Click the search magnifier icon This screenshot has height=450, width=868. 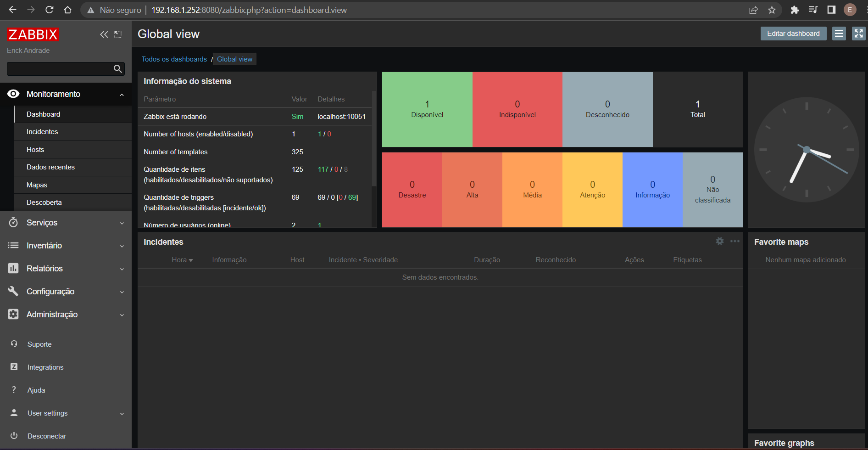118,69
